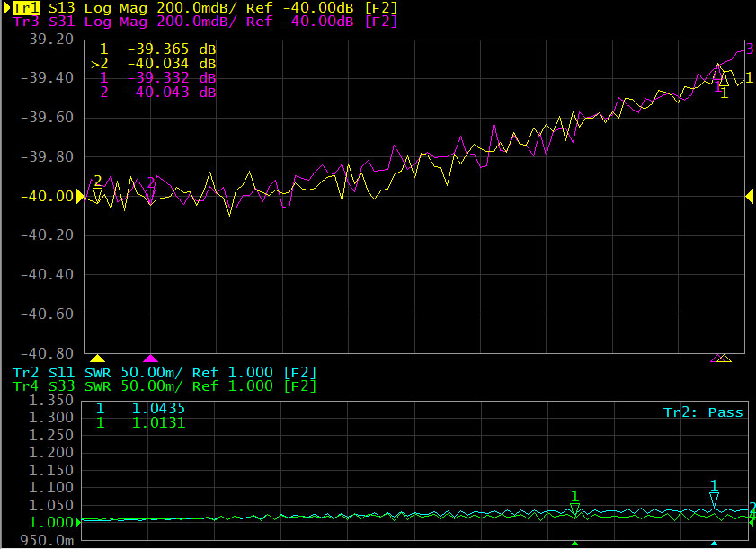756x549 pixels.
Task: Click the -39.60 scale label
Action: 48,118
